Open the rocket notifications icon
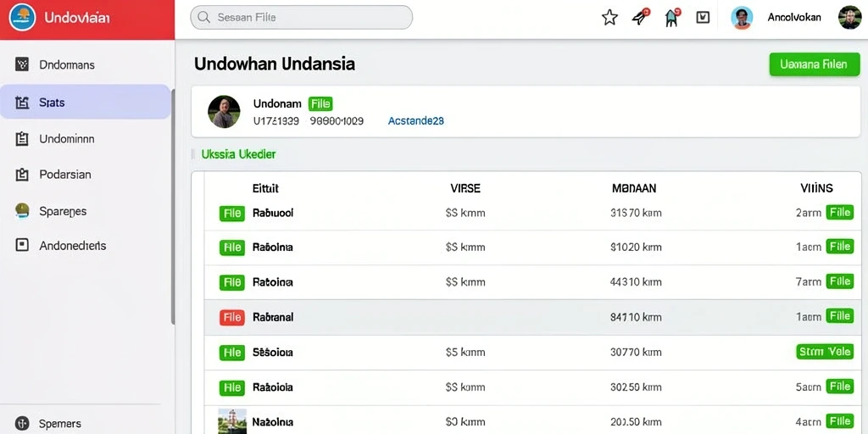Image resolution: width=868 pixels, height=434 pixels. [x=641, y=17]
